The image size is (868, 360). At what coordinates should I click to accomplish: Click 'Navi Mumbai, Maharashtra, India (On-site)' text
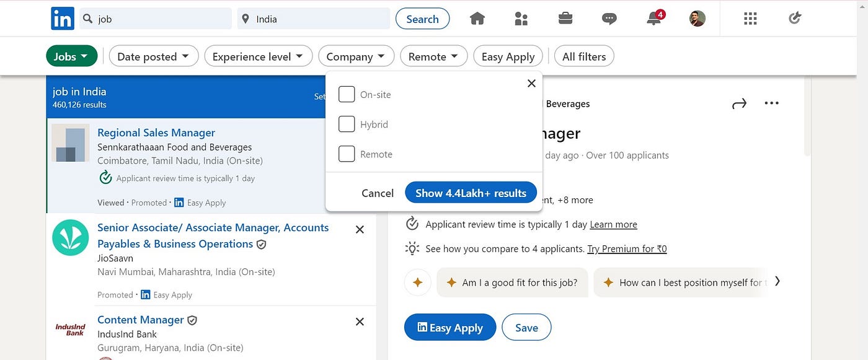[x=186, y=271]
